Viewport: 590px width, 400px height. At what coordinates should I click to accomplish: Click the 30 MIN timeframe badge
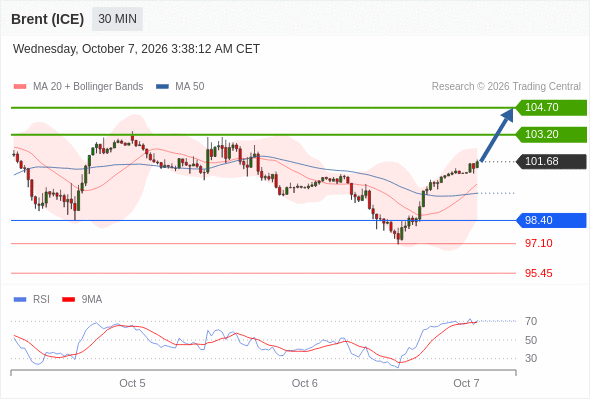[x=117, y=19]
